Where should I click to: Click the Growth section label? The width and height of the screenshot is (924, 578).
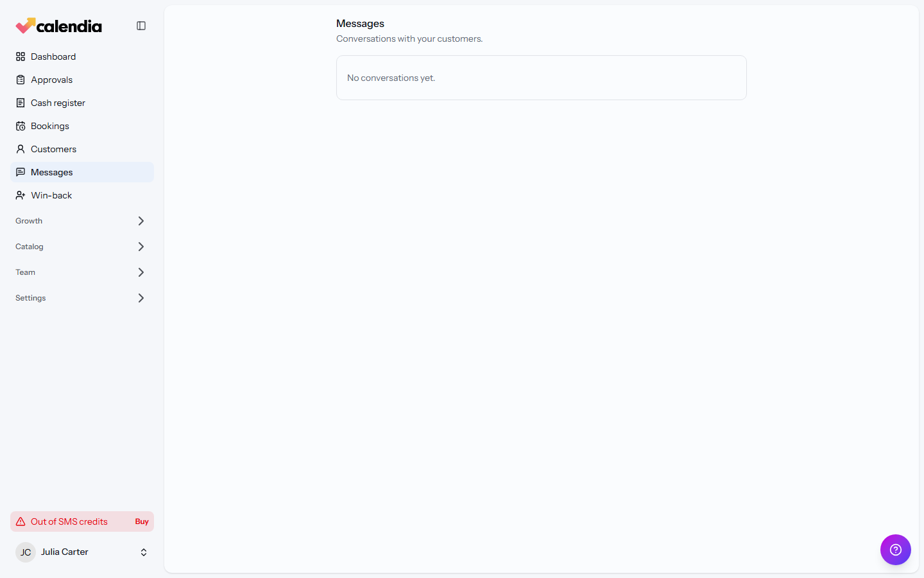click(29, 221)
